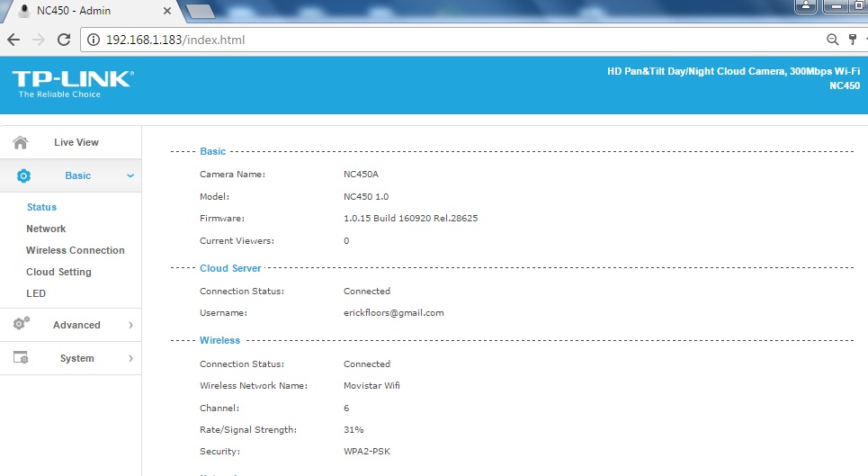Viewport: 868px width, 476px height.
Task: Click the Chrome user profile icon
Action: pyautogui.click(x=805, y=6)
